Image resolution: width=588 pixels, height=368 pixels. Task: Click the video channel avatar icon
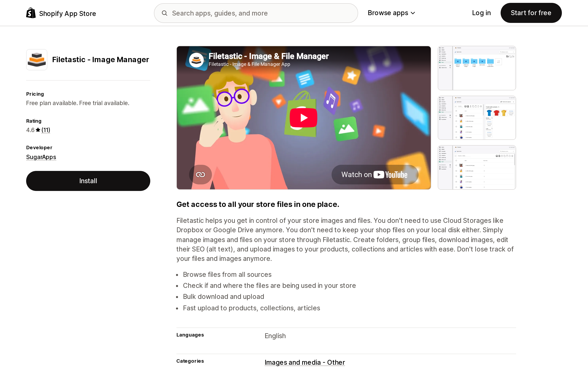196,60
